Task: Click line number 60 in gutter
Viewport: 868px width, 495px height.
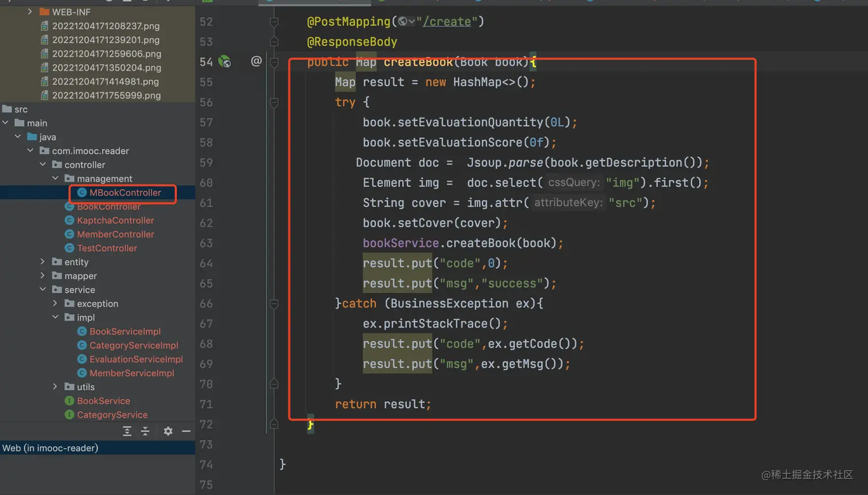Action: [206, 183]
